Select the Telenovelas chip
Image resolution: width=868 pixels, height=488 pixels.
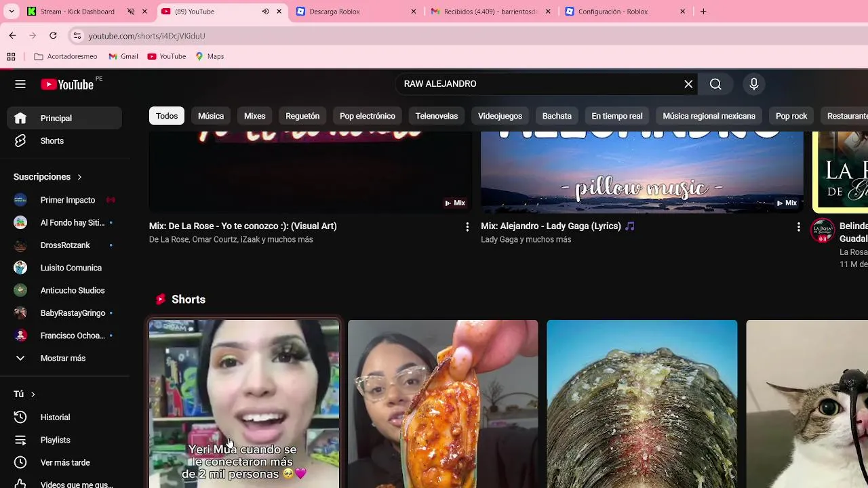437,116
